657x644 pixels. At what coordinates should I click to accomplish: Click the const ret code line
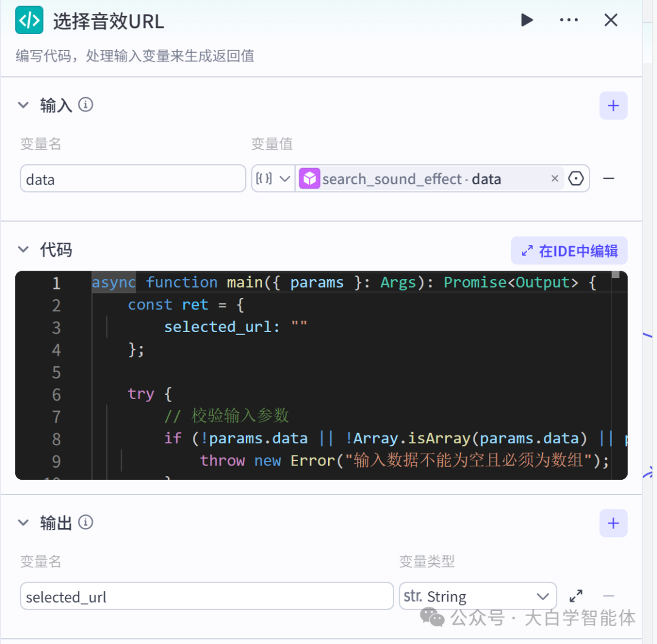coord(186,305)
